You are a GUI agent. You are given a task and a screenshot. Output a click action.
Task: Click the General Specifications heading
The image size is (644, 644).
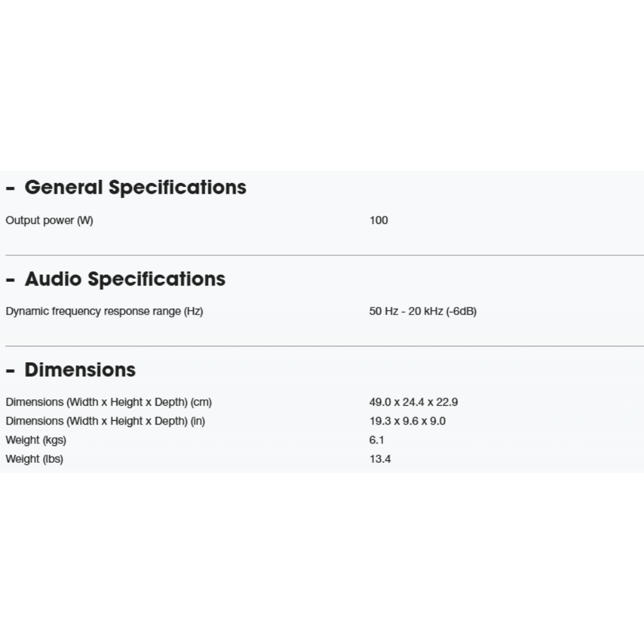(135, 187)
